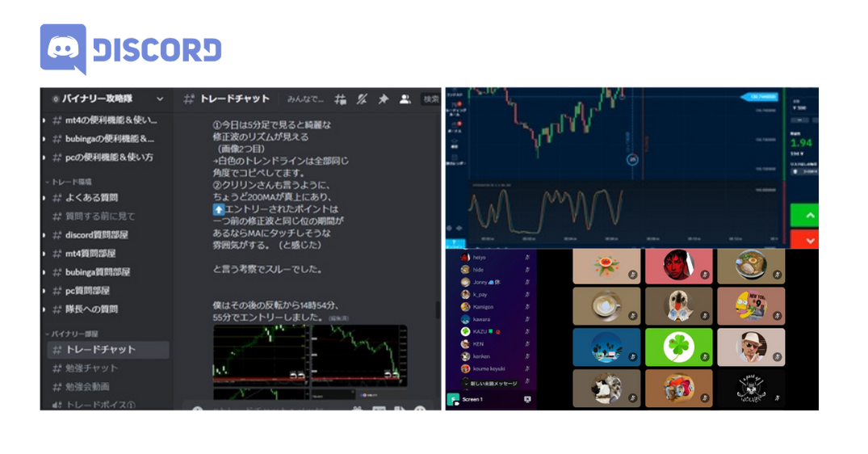Jump to 新しい未読メッセージ
The width and height of the screenshot is (868, 454).
490,383
